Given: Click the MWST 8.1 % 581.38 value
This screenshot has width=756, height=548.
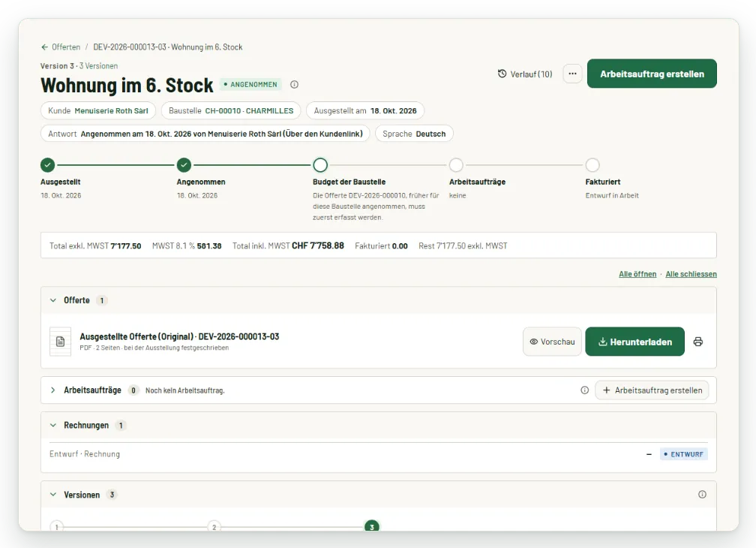Looking at the screenshot, I should (187, 245).
